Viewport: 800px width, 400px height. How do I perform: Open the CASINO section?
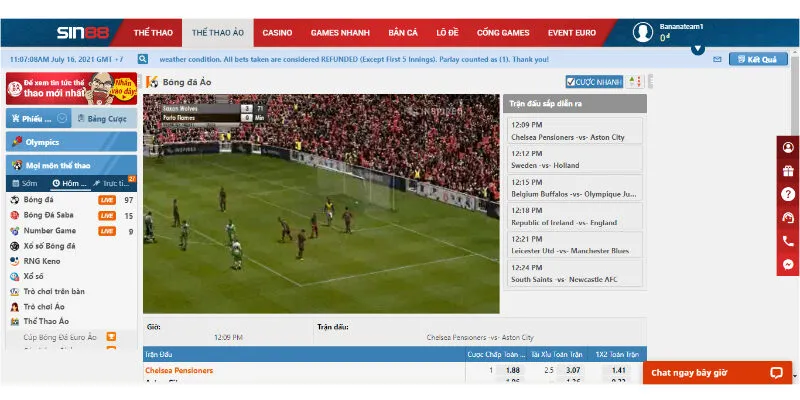(277, 33)
